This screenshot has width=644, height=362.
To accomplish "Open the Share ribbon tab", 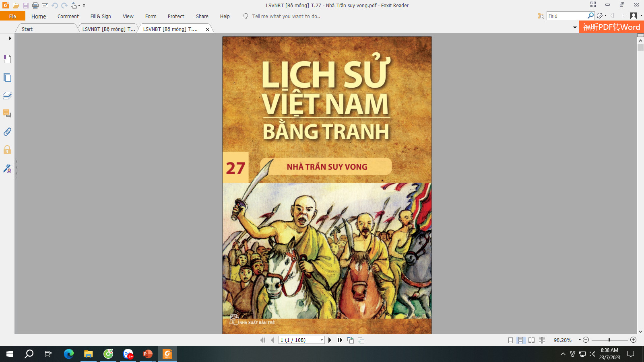I will click(202, 16).
